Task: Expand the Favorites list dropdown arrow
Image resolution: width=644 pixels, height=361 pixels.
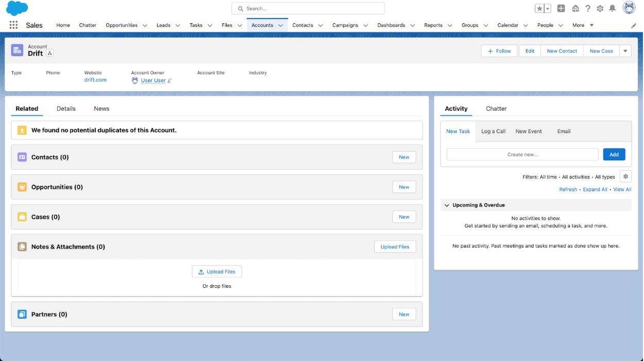Action: 548,8
